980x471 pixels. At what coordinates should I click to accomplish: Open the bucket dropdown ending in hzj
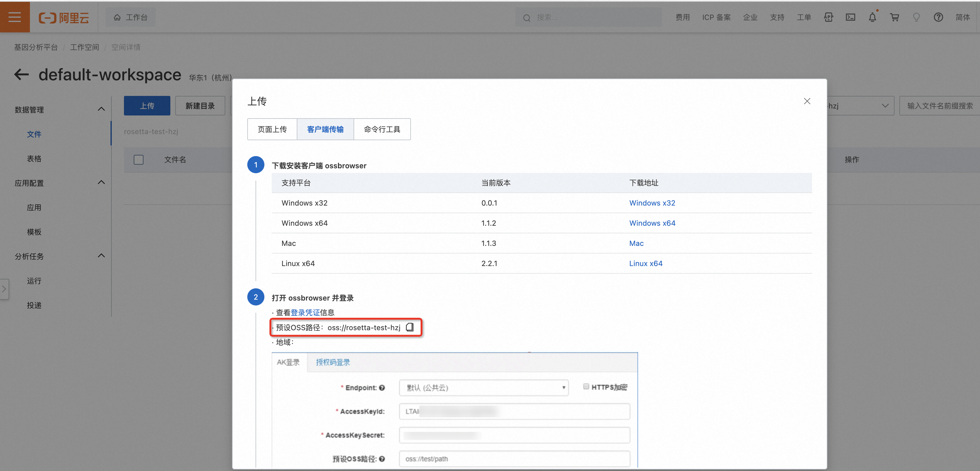pyautogui.click(x=860, y=105)
